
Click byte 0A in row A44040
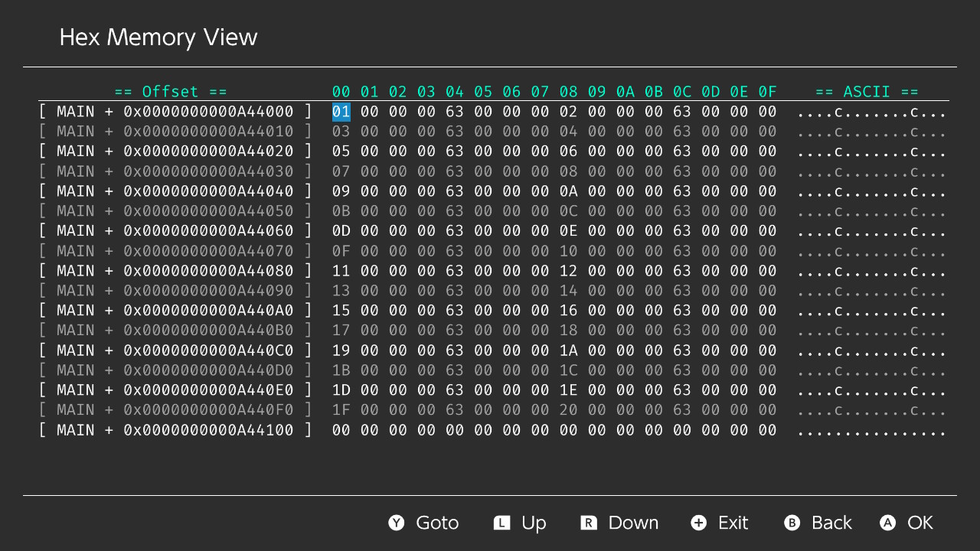tap(568, 191)
